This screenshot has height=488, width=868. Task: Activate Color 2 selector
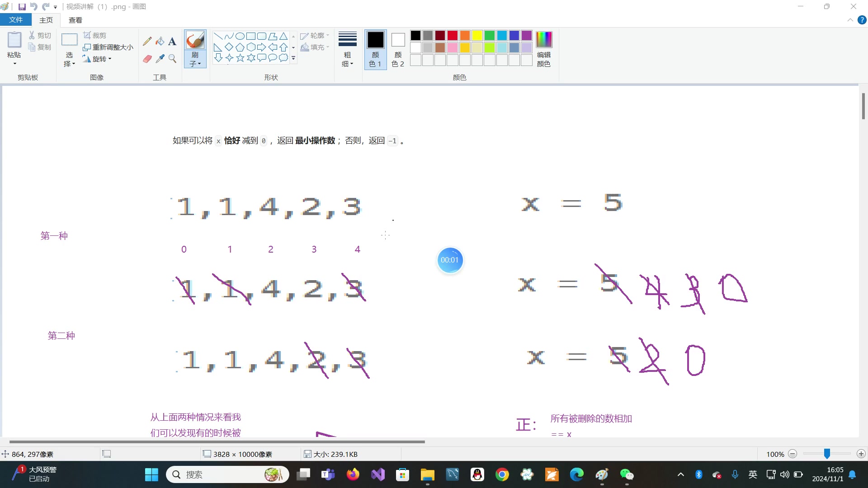click(x=398, y=49)
